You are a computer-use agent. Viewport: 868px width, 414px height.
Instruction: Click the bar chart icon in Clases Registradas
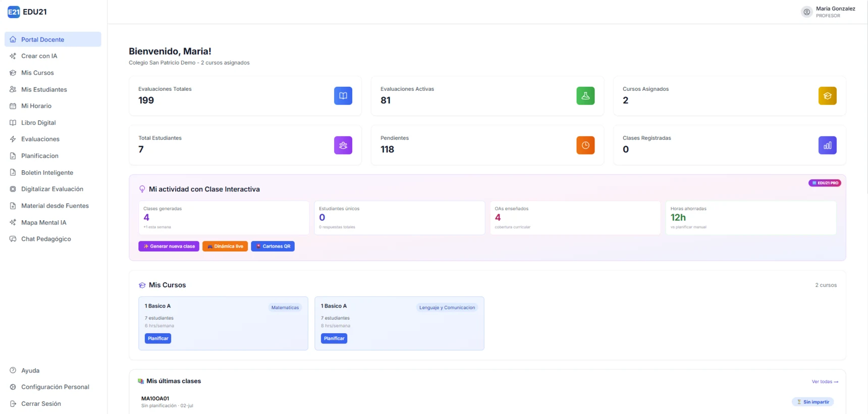827,145
